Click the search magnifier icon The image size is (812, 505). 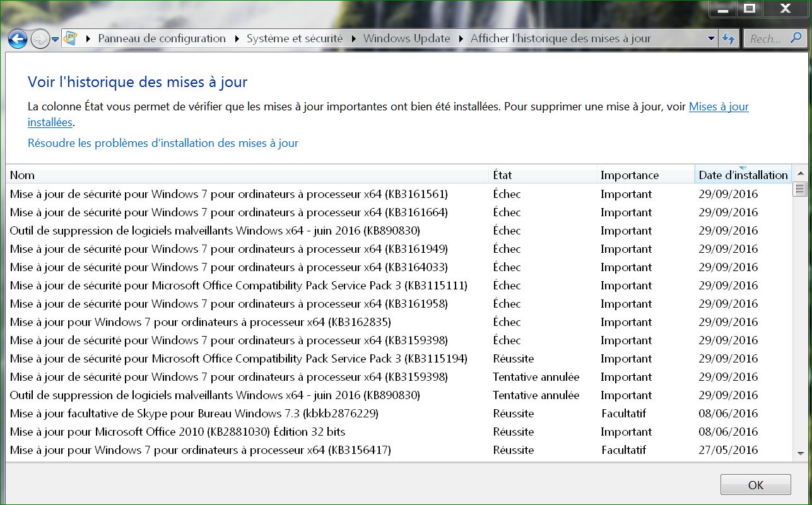click(796, 38)
